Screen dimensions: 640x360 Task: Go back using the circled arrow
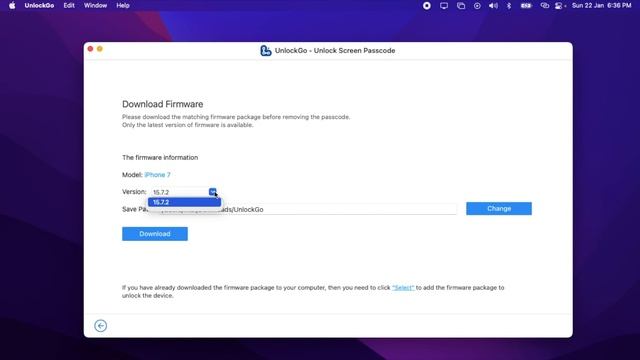click(x=100, y=326)
